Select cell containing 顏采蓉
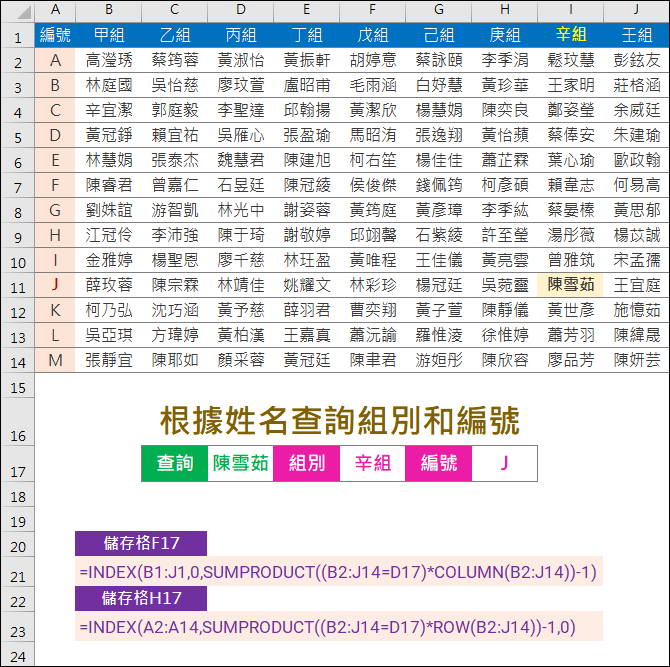This screenshot has width=670, height=667. coord(241,360)
